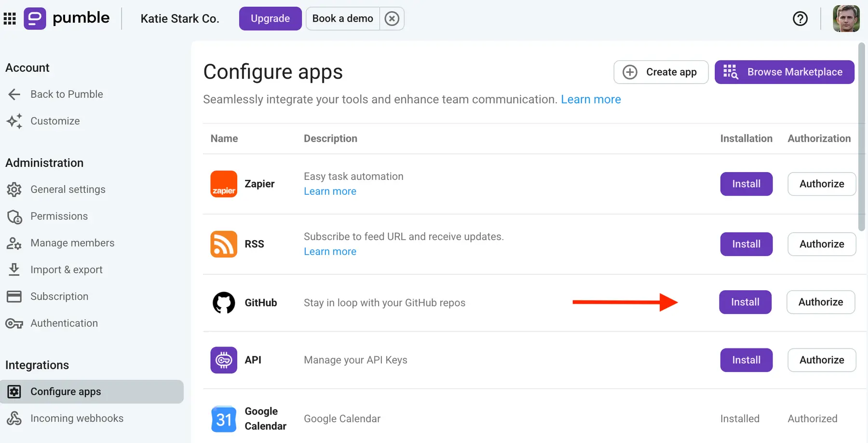868x443 pixels.
Task: Click the General settings gear icon
Action: [x=14, y=189]
